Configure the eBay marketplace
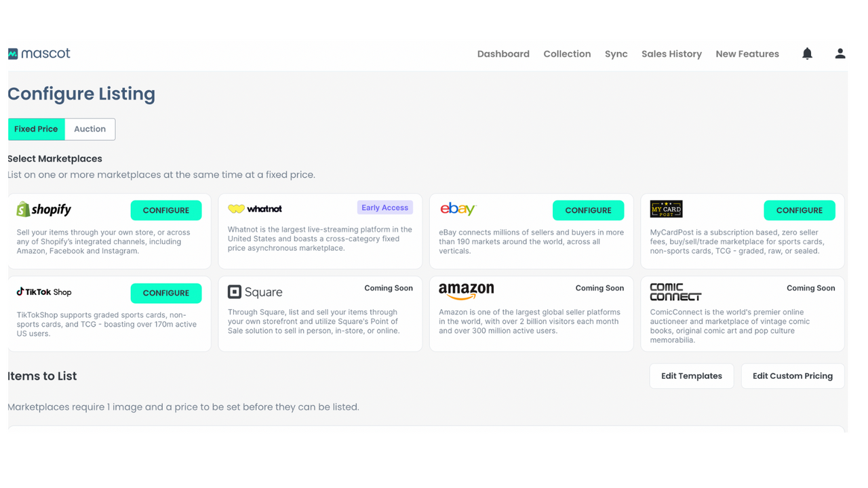Screen dimensions: 868x488 tap(588, 210)
